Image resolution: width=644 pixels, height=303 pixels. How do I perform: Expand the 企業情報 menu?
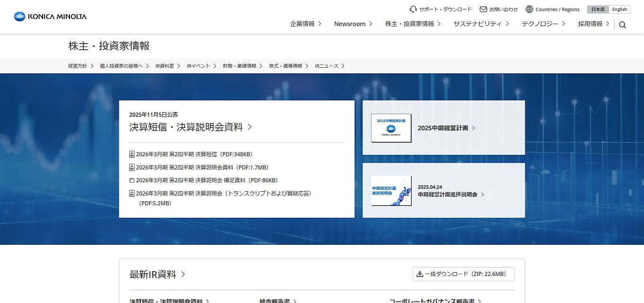tap(305, 24)
